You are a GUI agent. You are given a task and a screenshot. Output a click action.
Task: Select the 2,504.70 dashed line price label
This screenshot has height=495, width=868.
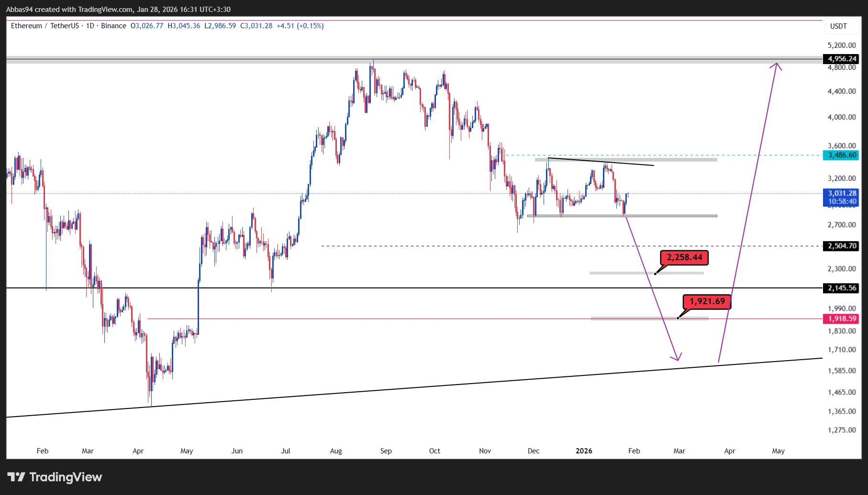click(x=842, y=246)
